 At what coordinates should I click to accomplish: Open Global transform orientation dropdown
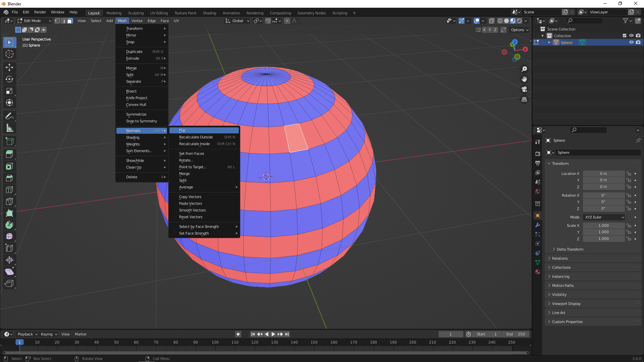[x=237, y=21]
